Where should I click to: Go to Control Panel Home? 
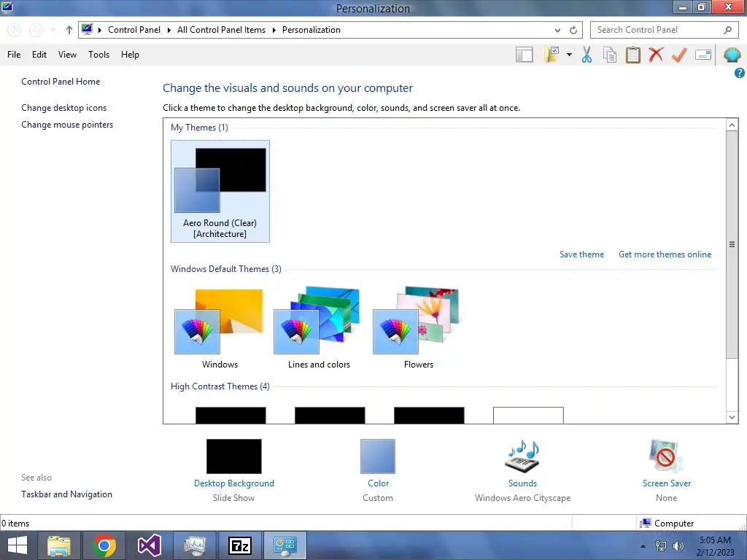(x=61, y=82)
